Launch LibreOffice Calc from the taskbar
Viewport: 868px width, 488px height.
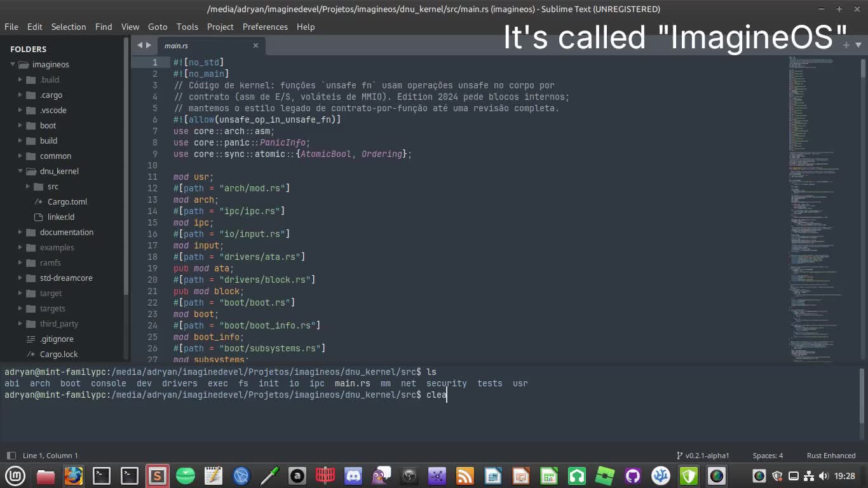[548, 475]
